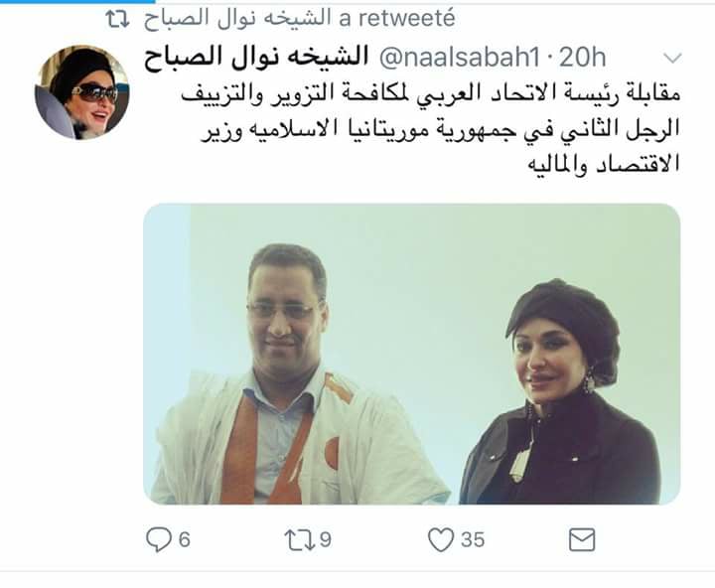
Task: Open the @naalsabah1 handle profile
Action: 459,58
